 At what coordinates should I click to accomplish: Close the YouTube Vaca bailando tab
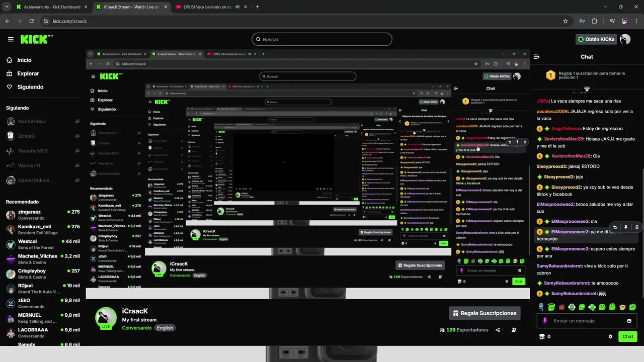pos(245,7)
